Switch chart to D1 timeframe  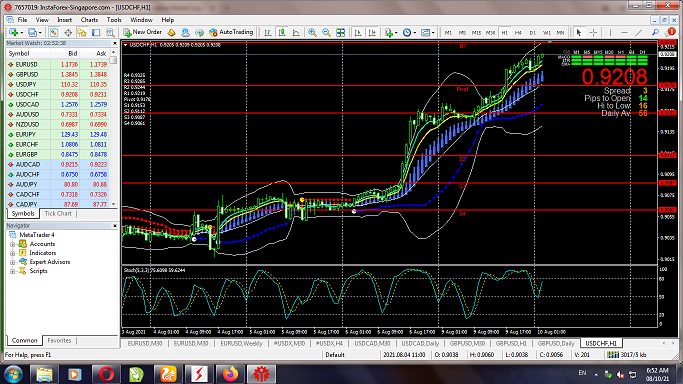(x=532, y=33)
